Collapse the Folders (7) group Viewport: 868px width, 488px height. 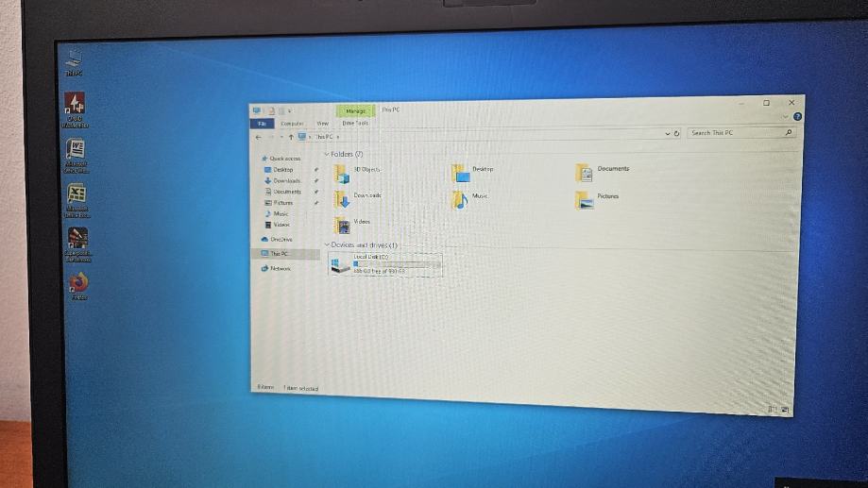(x=327, y=155)
